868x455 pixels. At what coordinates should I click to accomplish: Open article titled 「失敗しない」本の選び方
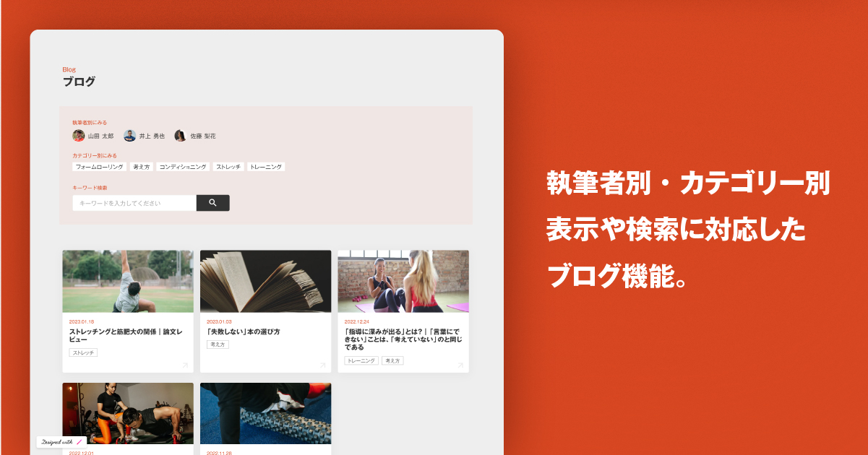point(244,331)
